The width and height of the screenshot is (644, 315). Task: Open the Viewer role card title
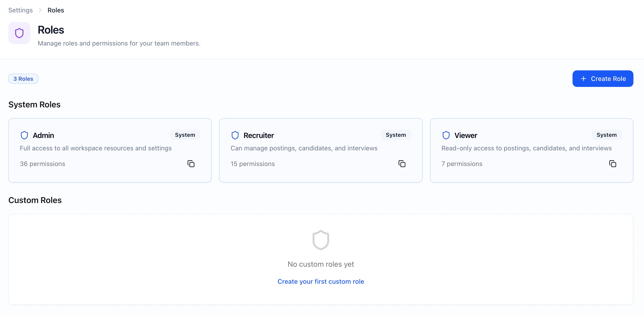(465, 135)
